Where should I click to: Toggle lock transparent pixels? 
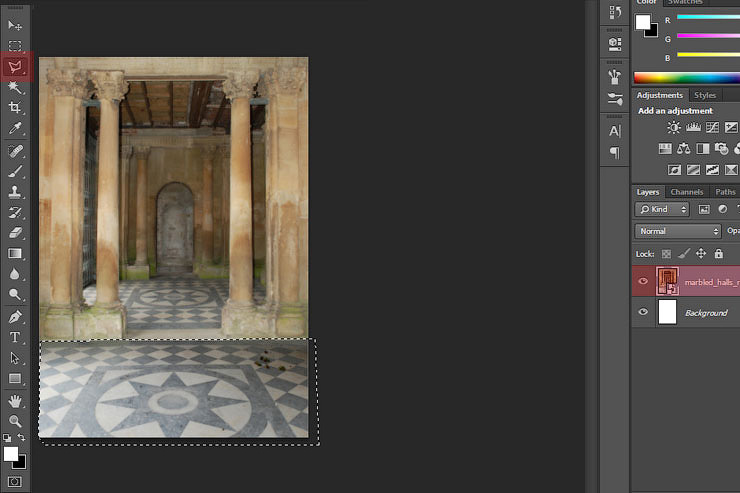(x=666, y=254)
